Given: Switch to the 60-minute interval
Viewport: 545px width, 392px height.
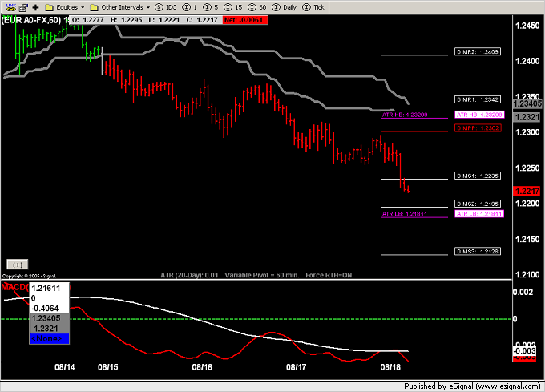Looking at the screenshot, I should tap(257, 7).
